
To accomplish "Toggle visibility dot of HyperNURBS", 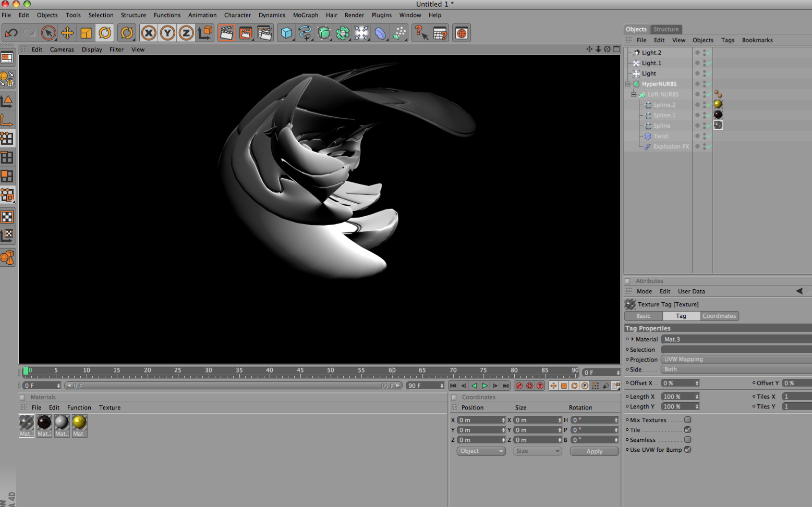I will [x=697, y=84].
